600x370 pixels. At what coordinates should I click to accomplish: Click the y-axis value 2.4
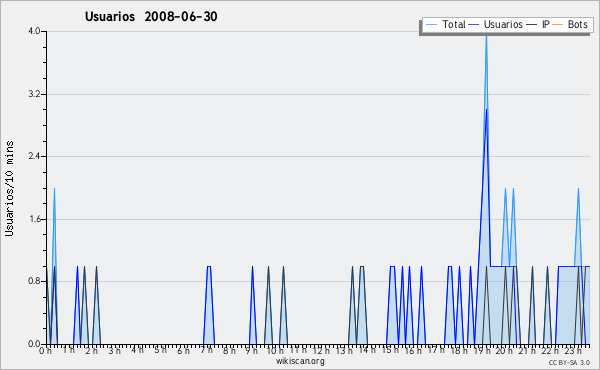(x=34, y=156)
